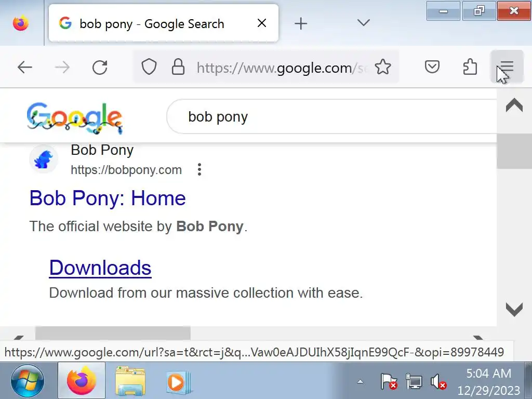The width and height of the screenshot is (532, 399).
Task: Click the horizontal scrollbar thumb
Action: [113, 333]
